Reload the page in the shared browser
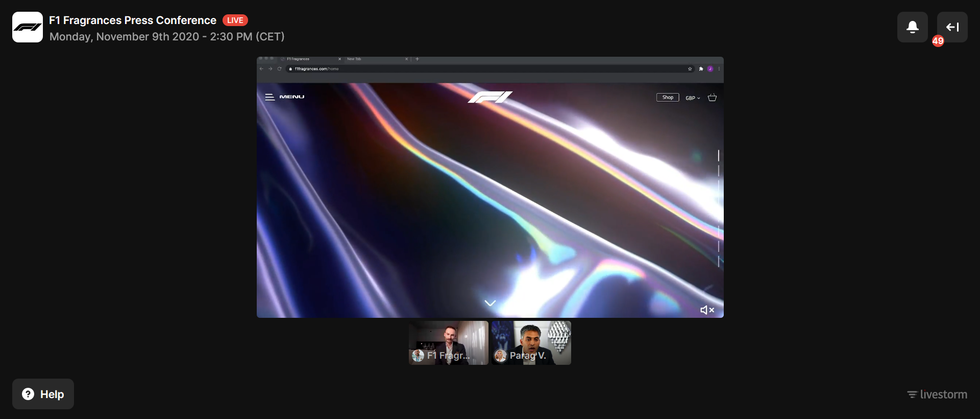Image resolution: width=980 pixels, height=419 pixels. click(x=279, y=69)
